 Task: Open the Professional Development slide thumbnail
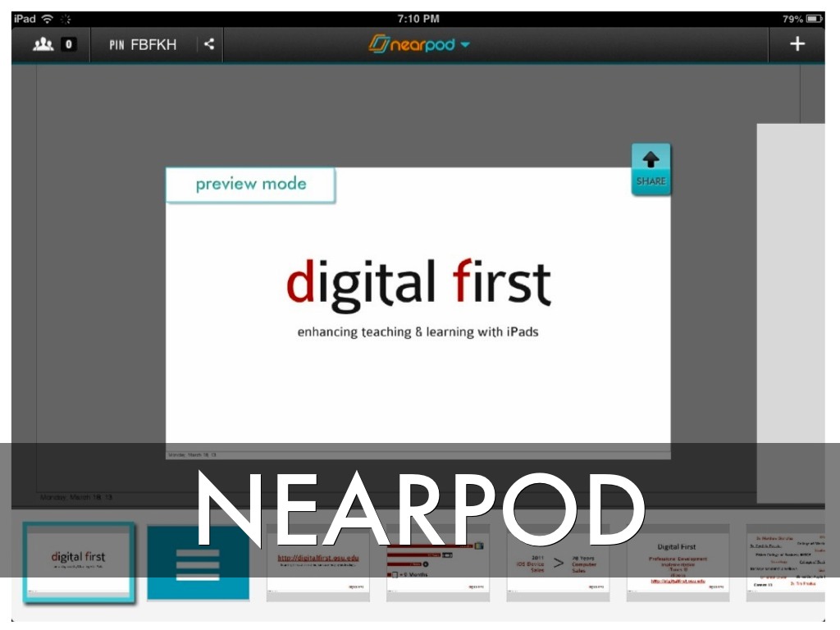(x=677, y=563)
